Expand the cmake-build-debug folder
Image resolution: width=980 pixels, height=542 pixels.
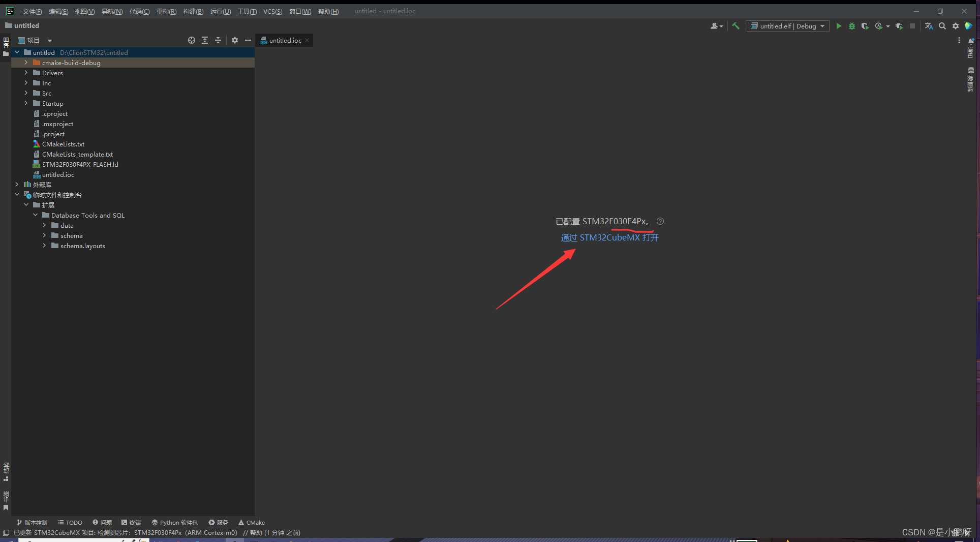tap(26, 63)
